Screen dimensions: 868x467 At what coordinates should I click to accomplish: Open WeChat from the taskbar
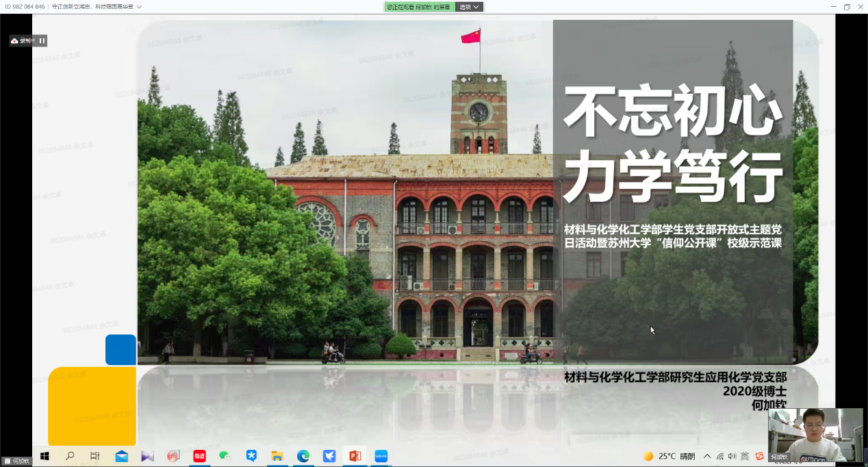(225, 456)
